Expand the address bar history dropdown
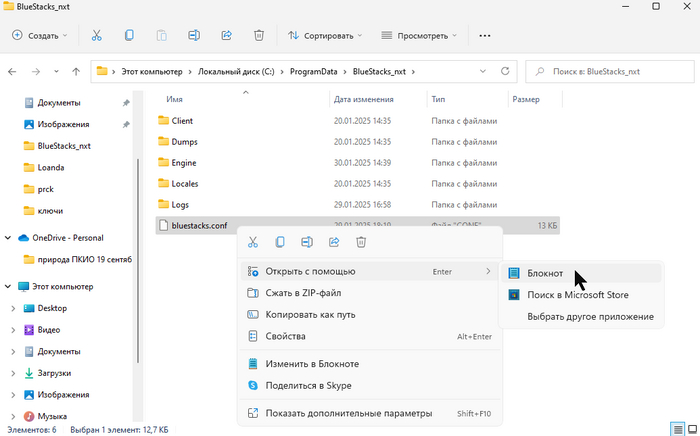Image resolution: width=700 pixels, height=436 pixels. tap(483, 71)
